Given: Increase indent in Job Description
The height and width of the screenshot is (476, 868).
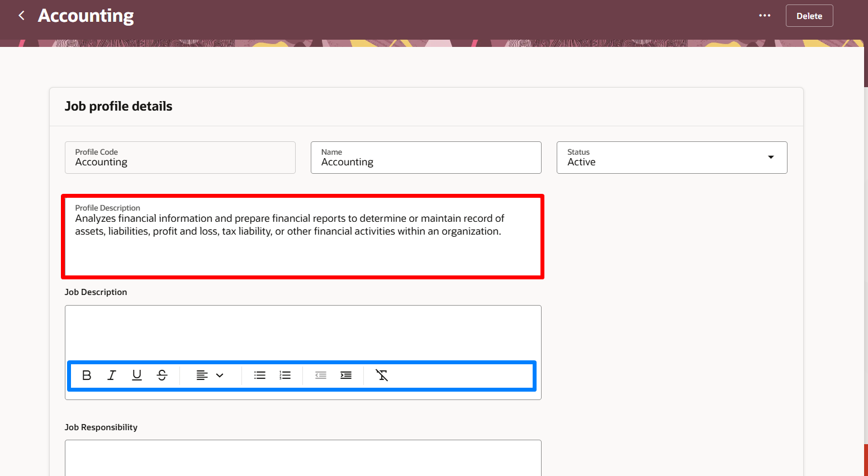Looking at the screenshot, I should pos(346,375).
